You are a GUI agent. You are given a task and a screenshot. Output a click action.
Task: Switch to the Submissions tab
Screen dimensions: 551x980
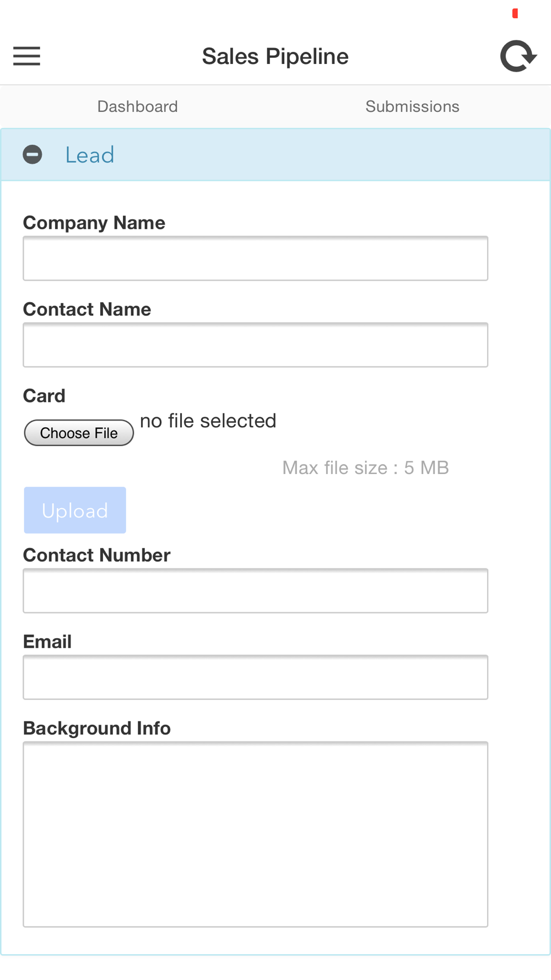pos(413,106)
